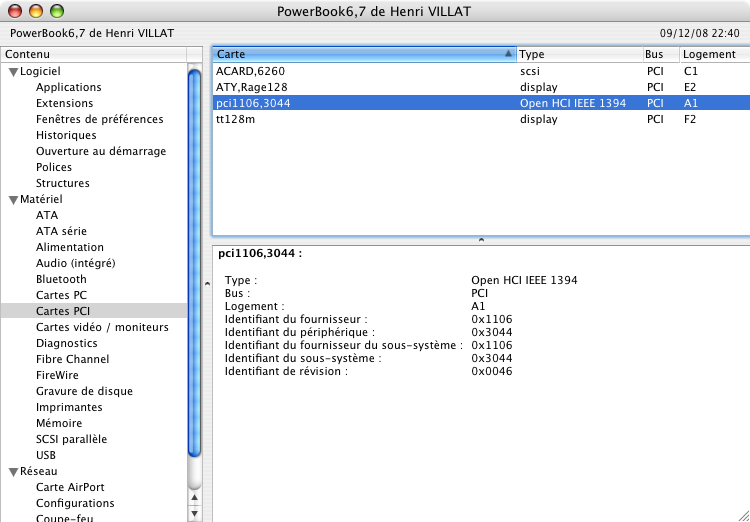This screenshot has height=522, width=750.
Task: Select Bluetooth in the sidebar
Action: tap(61, 279)
